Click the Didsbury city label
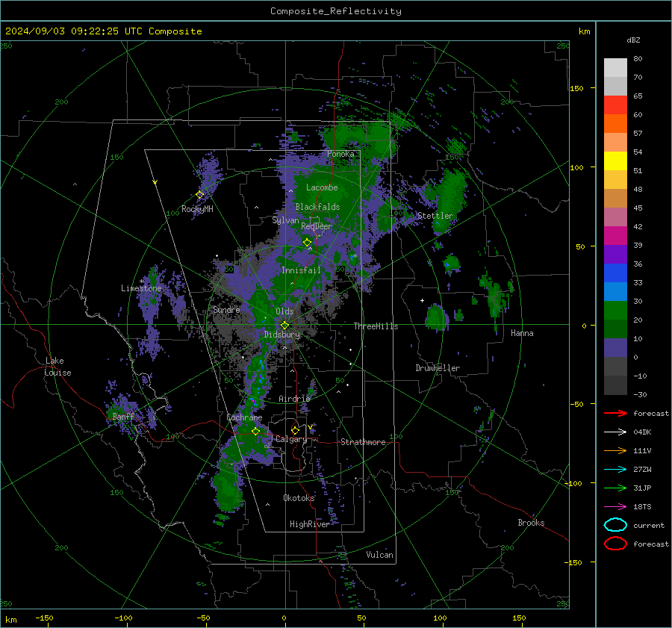 (x=282, y=335)
